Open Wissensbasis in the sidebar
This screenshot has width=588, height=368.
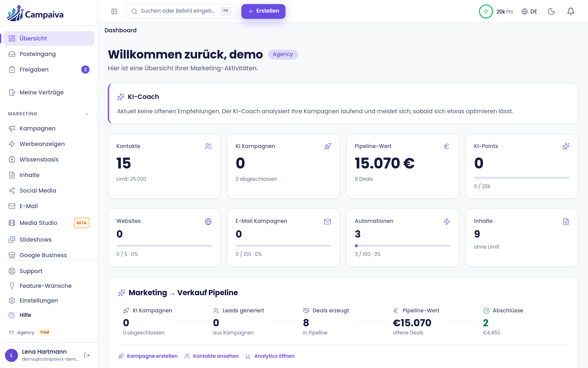click(49, 160)
